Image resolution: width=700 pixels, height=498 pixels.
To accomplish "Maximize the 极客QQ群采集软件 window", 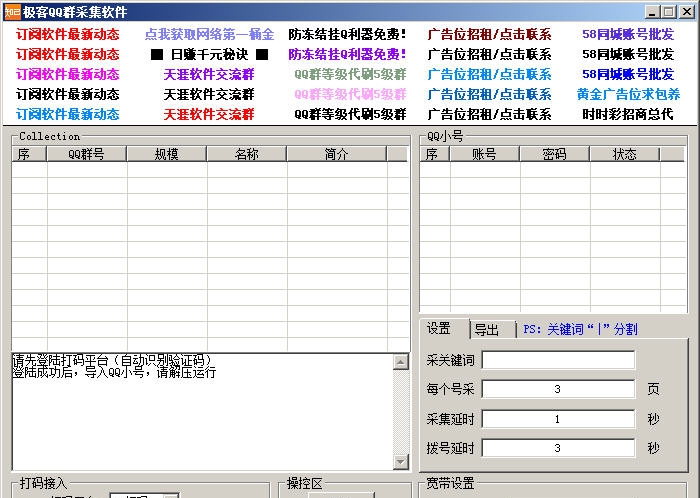I will pos(668,12).
